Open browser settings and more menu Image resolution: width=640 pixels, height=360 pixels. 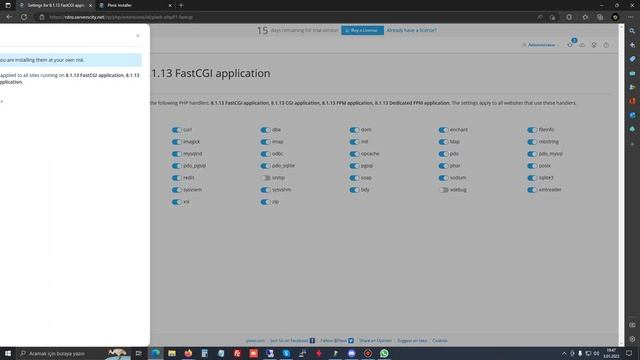point(631,17)
